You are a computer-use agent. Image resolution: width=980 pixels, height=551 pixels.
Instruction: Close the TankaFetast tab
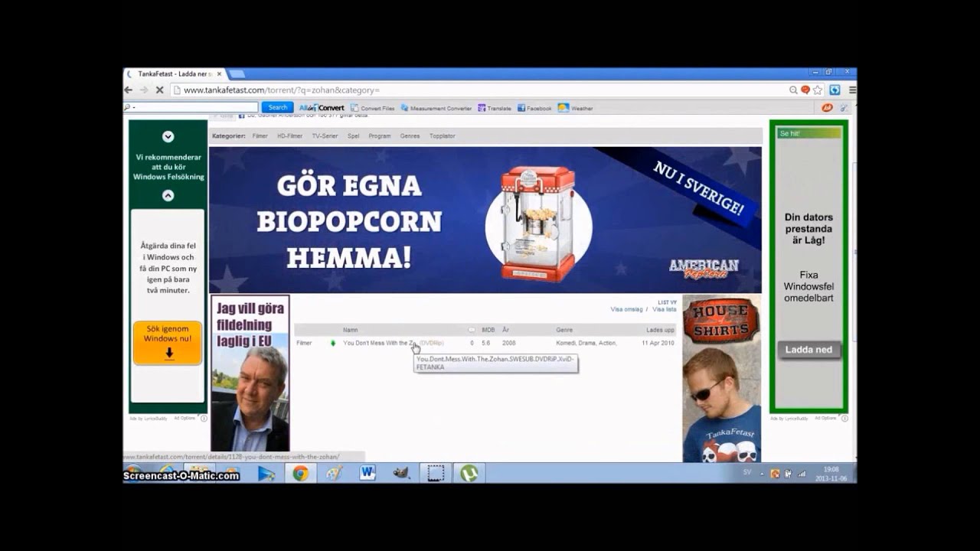pos(219,74)
